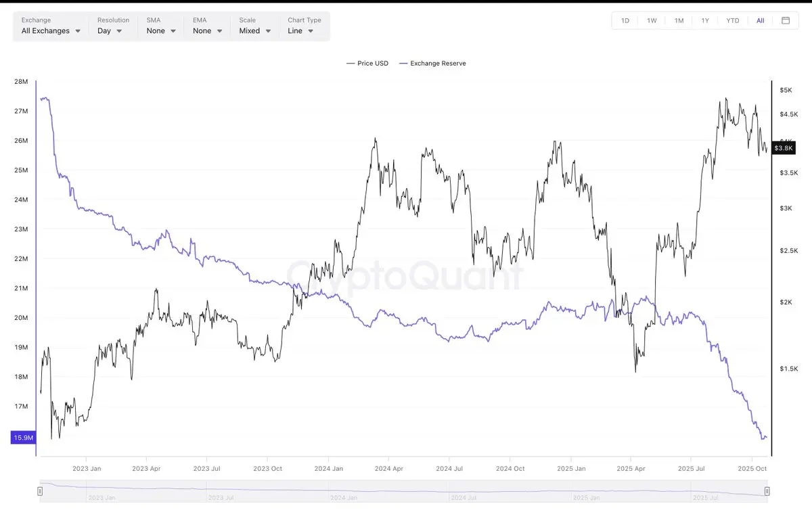
Task: Open the Scale dropdown set to Mixed
Action: [254, 31]
